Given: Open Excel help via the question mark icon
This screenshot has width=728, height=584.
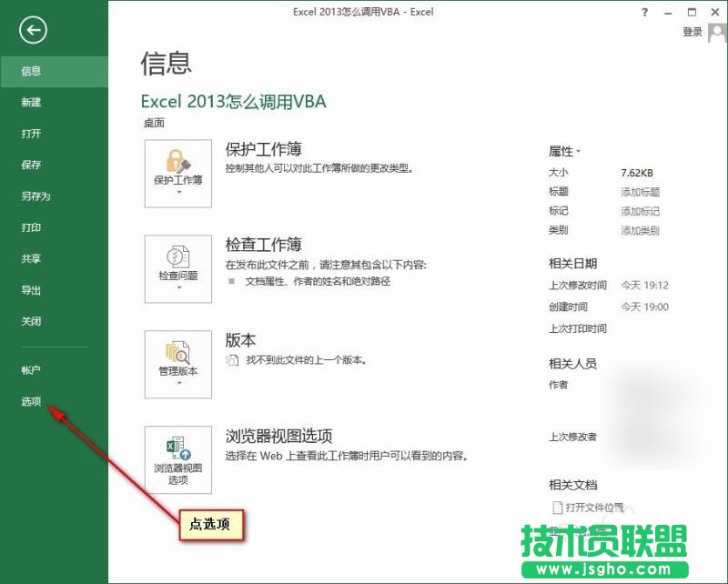Looking at the screenshot, I should click(643, 12).
